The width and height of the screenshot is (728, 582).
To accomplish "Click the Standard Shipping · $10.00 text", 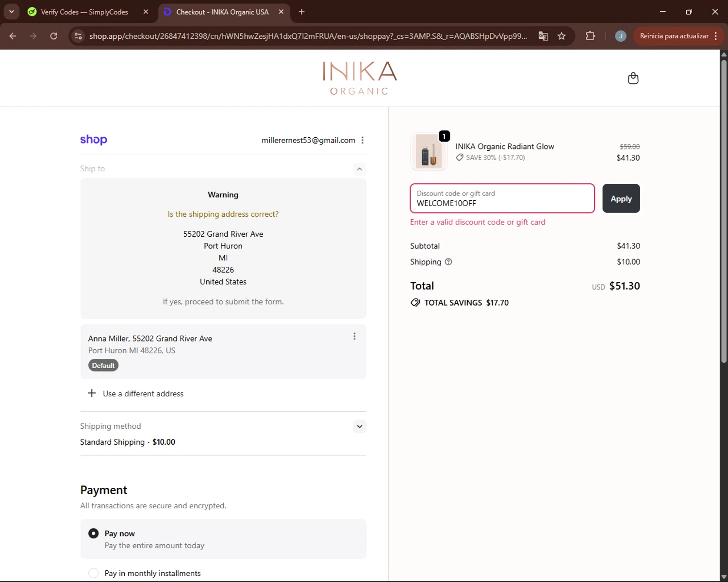I will point(128,442).
